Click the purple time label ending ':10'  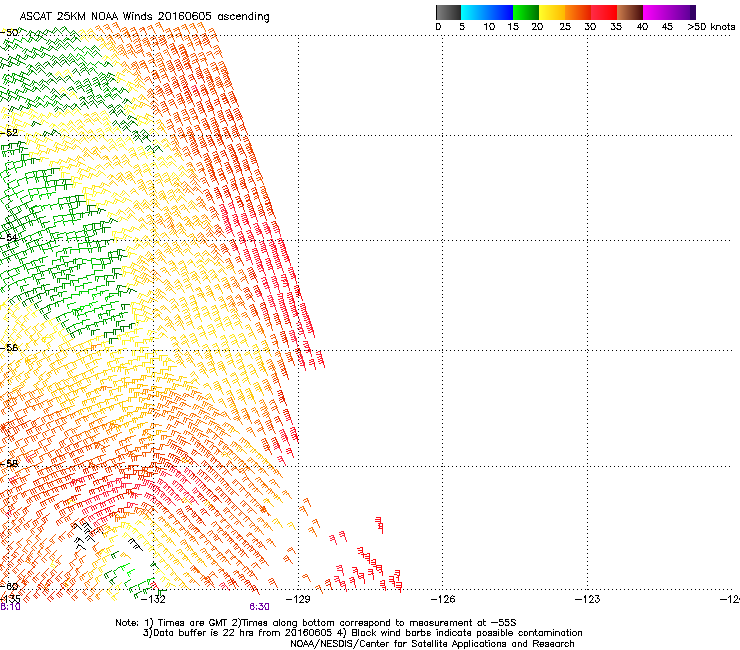coord(10,607)
